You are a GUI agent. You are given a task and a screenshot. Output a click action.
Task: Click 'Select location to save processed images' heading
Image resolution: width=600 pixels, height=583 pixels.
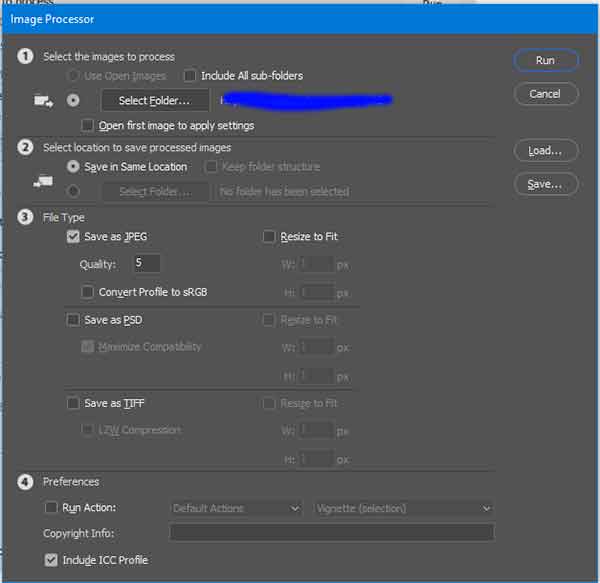(137, 148)
